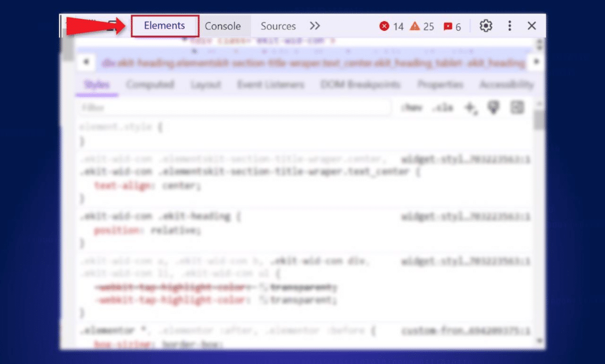The image size is (605, 364).
Task: Open widget-styl source link beside text-align rule
Action: 465,159
